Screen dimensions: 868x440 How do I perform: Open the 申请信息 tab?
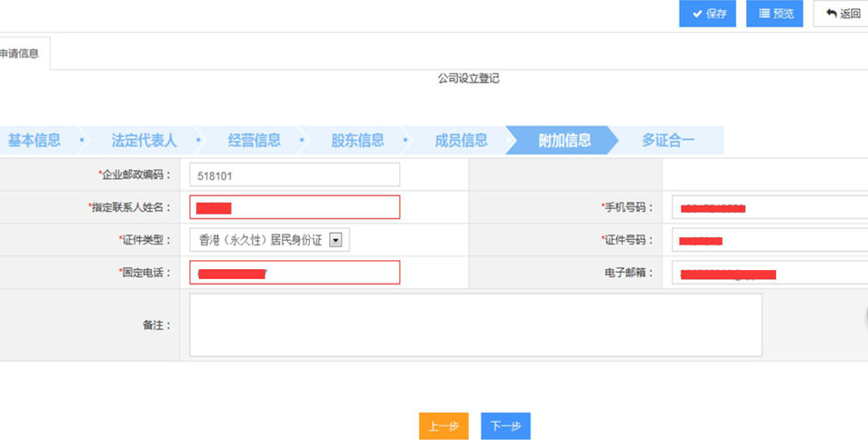20,54
